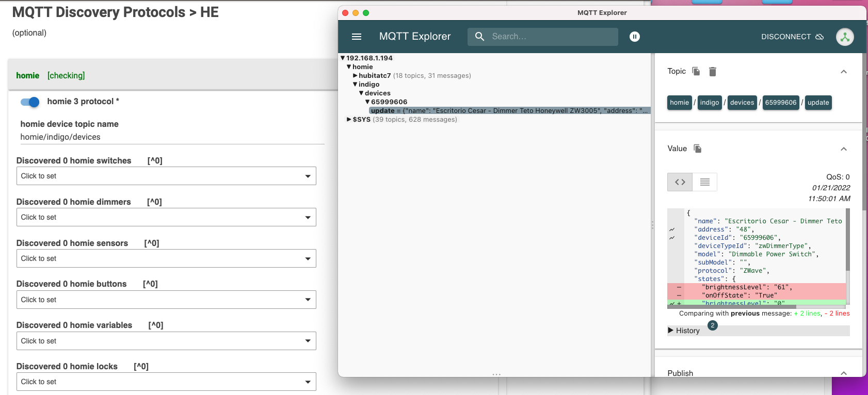Pause message updates with the pause button
868x395 pixels.
pyautogui.click(x=635, y=37)
